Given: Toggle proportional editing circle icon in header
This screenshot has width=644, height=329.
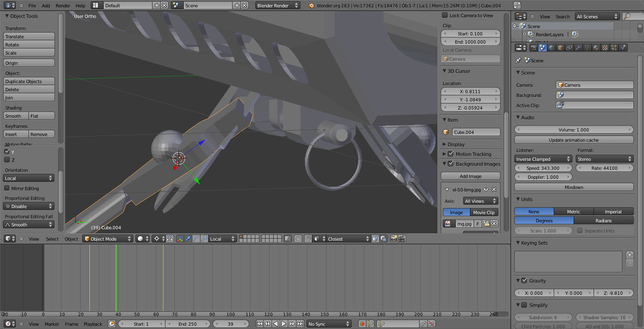Looking at the screenshot, I should point(298,239).
